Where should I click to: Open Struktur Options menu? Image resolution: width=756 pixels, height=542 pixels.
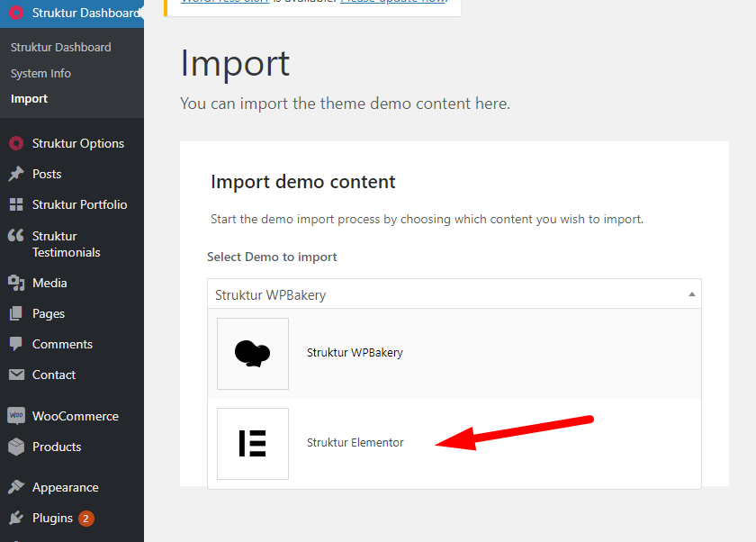click(x=72, y=143)
